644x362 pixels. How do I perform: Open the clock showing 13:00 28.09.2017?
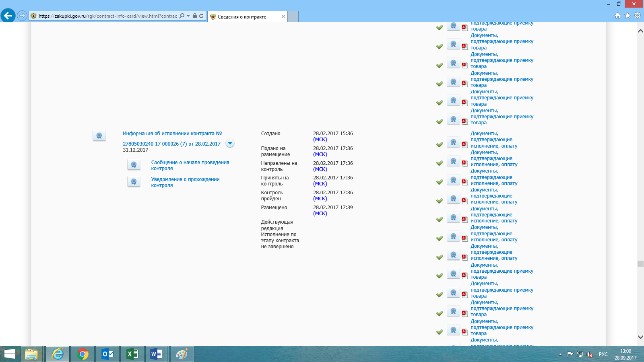625,354
